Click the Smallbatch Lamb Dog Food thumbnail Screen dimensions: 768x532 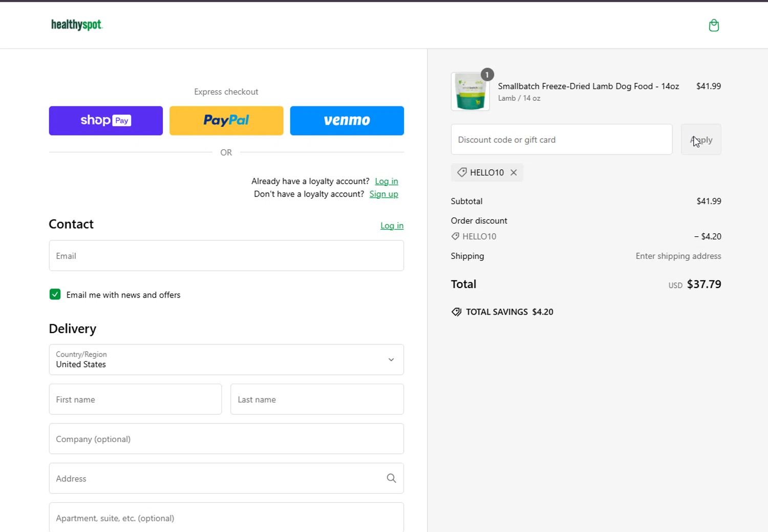click(x=470, y=92)
